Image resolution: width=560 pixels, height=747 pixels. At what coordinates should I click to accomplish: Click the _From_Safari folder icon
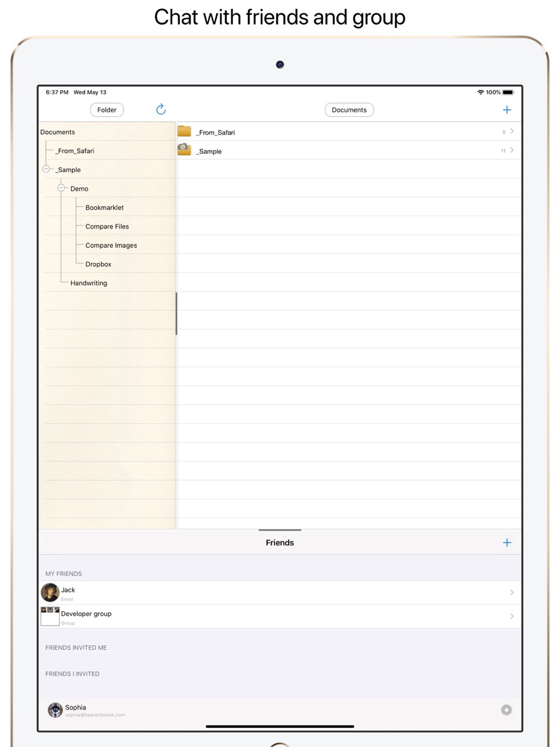184,131
